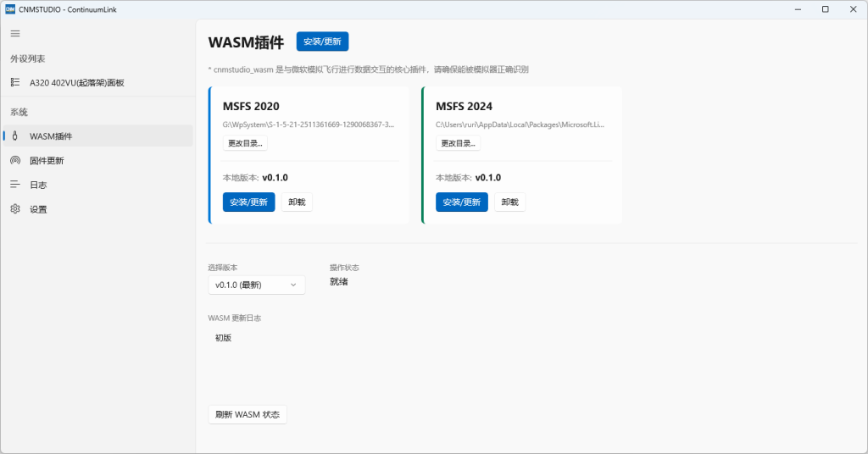This screenshot has width=868, height=454.
Task: Click the cnmstudio_wasm description note
Action: (368, 69)
